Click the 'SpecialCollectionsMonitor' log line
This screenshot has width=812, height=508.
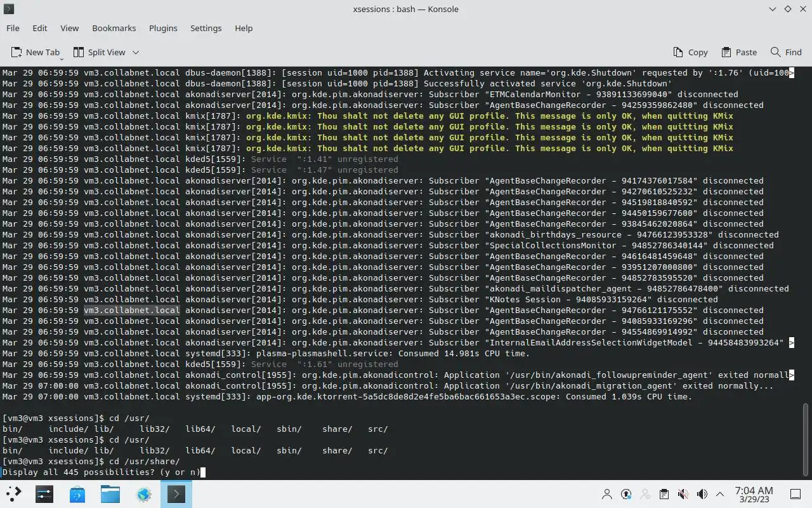388,246
